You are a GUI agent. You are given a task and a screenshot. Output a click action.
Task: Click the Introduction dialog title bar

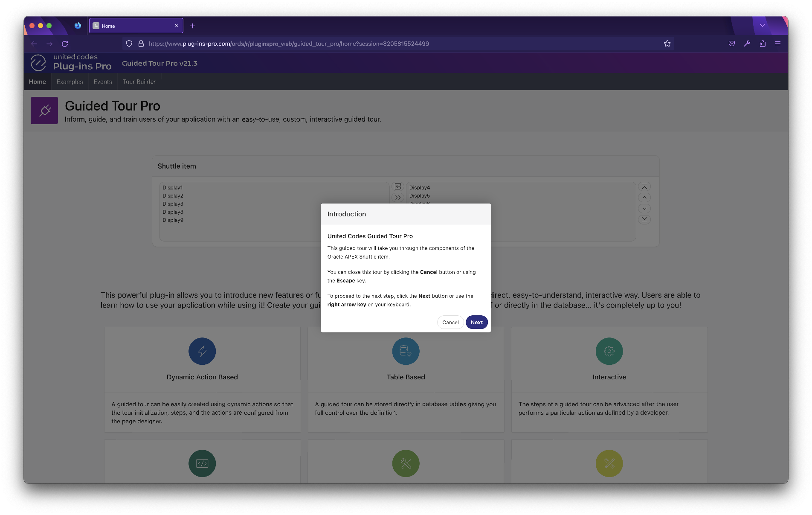[406, 214]
